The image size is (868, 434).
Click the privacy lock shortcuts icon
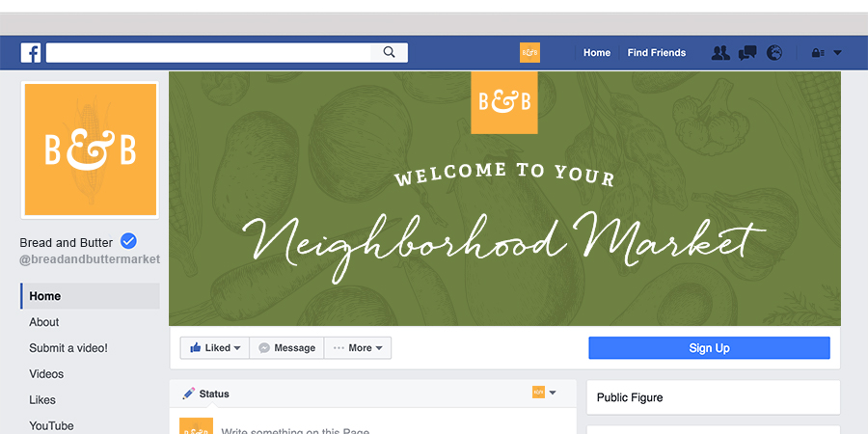818,53
